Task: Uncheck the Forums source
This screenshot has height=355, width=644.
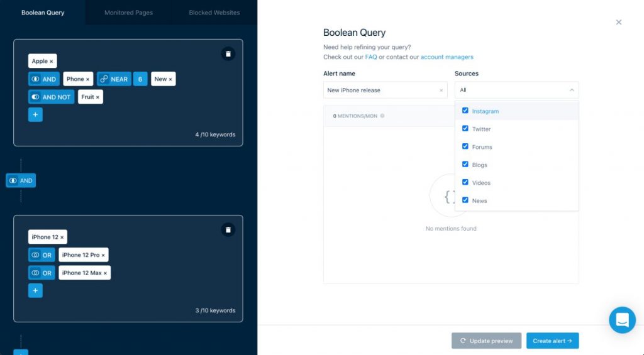Action: point(465,146)
